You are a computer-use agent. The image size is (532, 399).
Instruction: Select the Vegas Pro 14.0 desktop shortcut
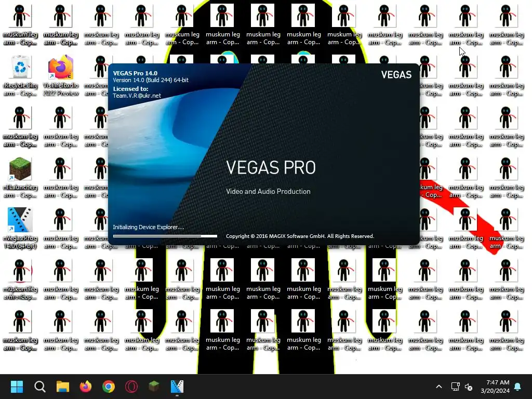(x=20, y=229)
